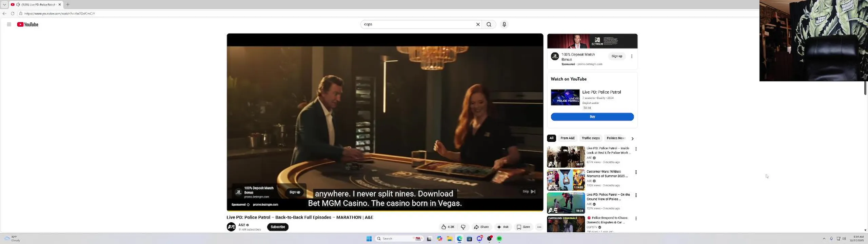Open Spotify from the taskbar

[x=499, y=239]
